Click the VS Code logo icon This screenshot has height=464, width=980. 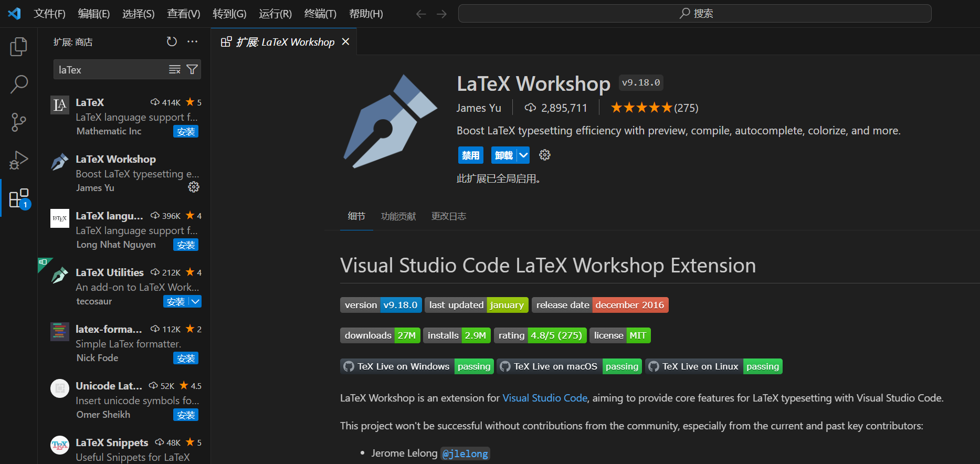[x=14, y=13]
